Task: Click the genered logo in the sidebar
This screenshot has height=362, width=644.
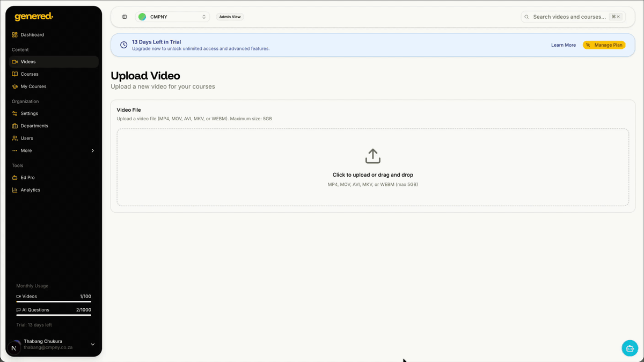Action: [x=34, y=17]
